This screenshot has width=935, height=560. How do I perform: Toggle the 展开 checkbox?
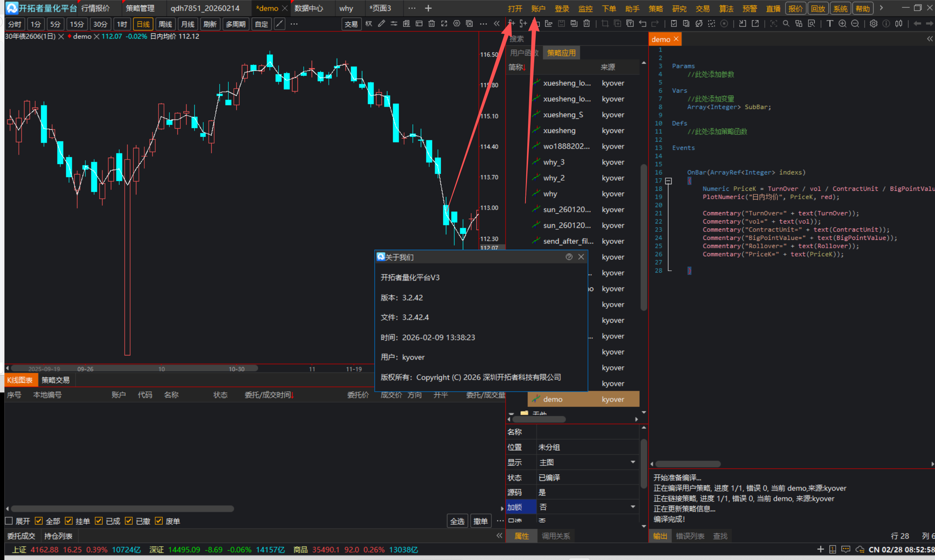[9, 521]
